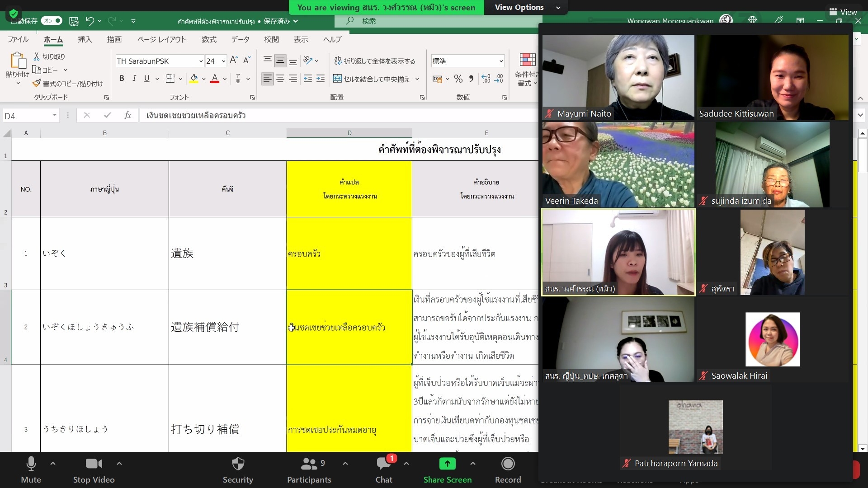The height and width of the screenshot is (488, 868).
Task: Toggle align left horizontal alignment
Action: 268,79
